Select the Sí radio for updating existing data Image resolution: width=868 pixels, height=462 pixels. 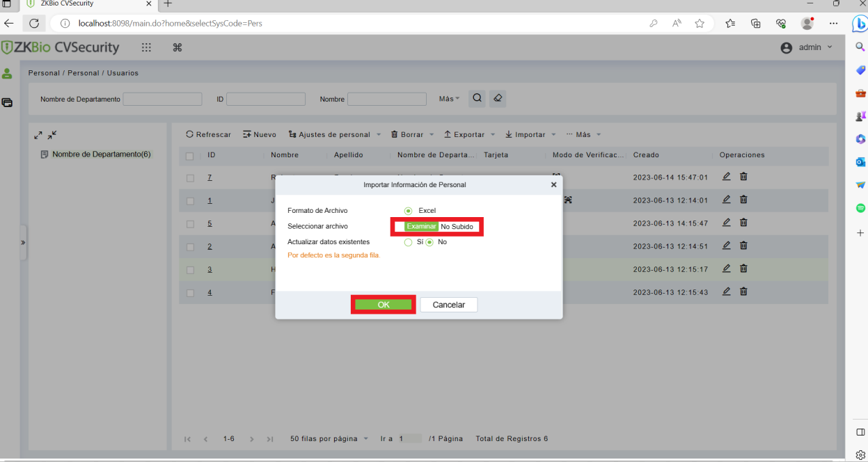click(x=409, y=242)
